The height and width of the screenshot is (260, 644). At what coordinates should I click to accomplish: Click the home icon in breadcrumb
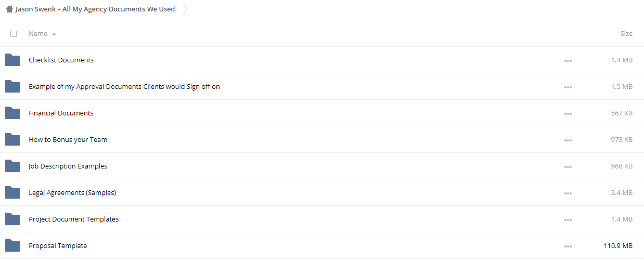click(9, 9)
